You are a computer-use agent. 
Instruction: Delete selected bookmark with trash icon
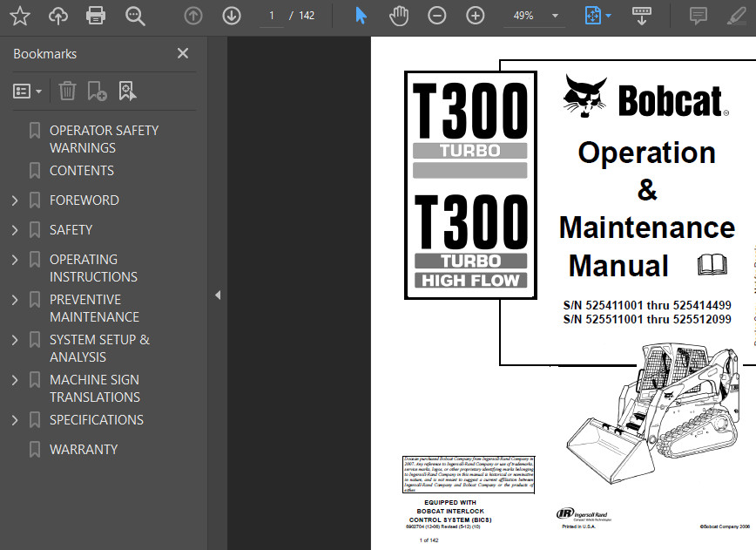click(67, 91)
